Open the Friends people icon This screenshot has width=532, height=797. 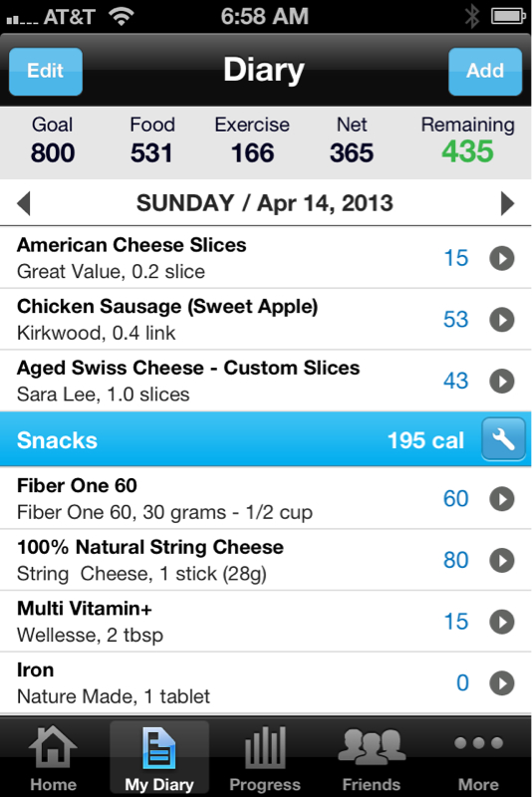pyautogui.click(x=372, y=746)
